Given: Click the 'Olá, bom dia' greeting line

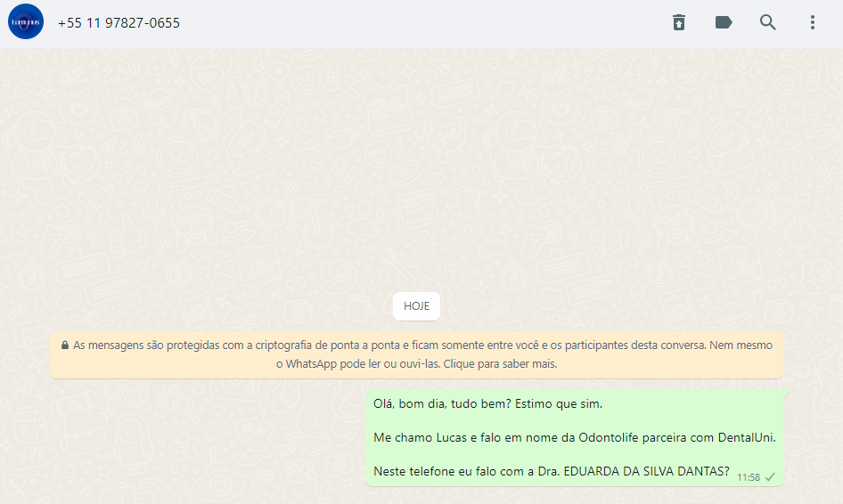Looking at the screenshot, I should pos(487,404).
